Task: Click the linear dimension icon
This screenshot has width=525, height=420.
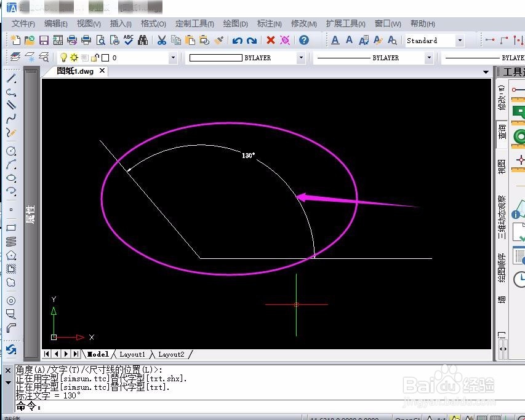Action: point(489,40)
